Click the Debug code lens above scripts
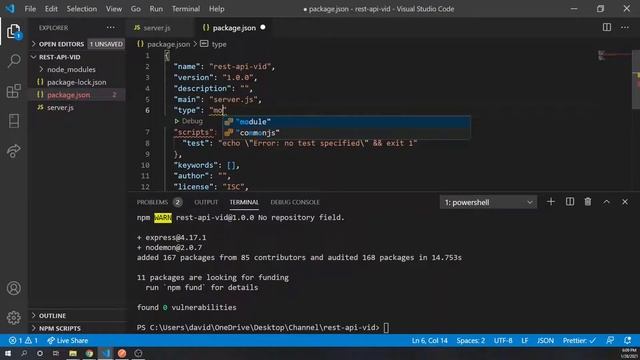 pos(189,121)
